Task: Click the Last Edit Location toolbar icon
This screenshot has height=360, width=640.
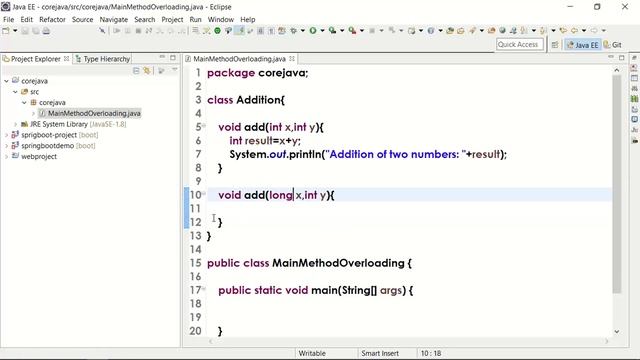Action: tap(563, 31)
